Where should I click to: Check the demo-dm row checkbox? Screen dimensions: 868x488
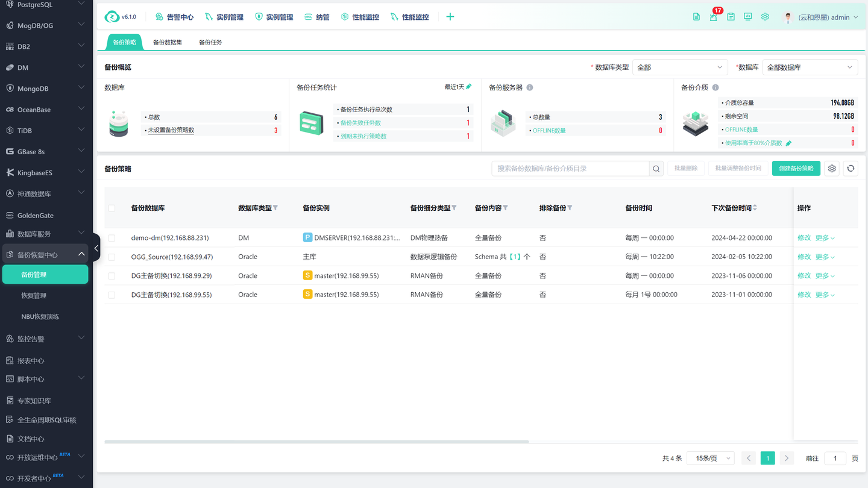click(112, 238)
